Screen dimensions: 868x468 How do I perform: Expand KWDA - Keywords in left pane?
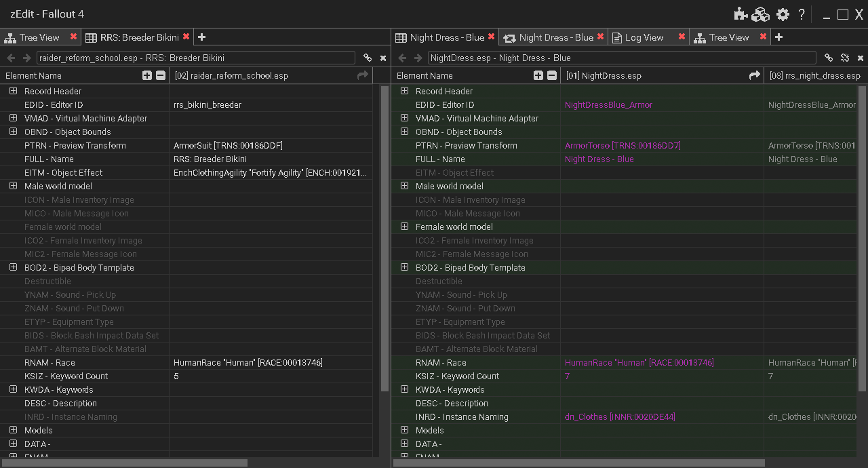click(x=13, y=389)
